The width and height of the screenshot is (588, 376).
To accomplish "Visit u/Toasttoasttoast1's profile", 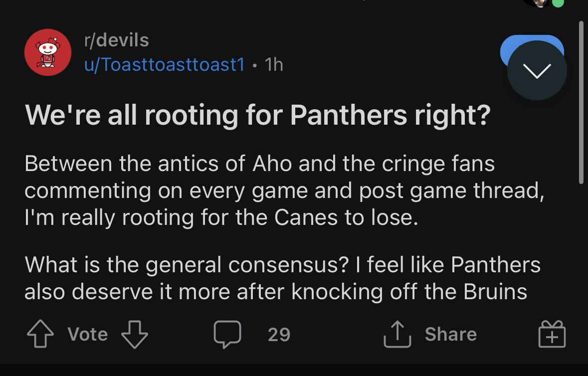I will coord(165,64).
